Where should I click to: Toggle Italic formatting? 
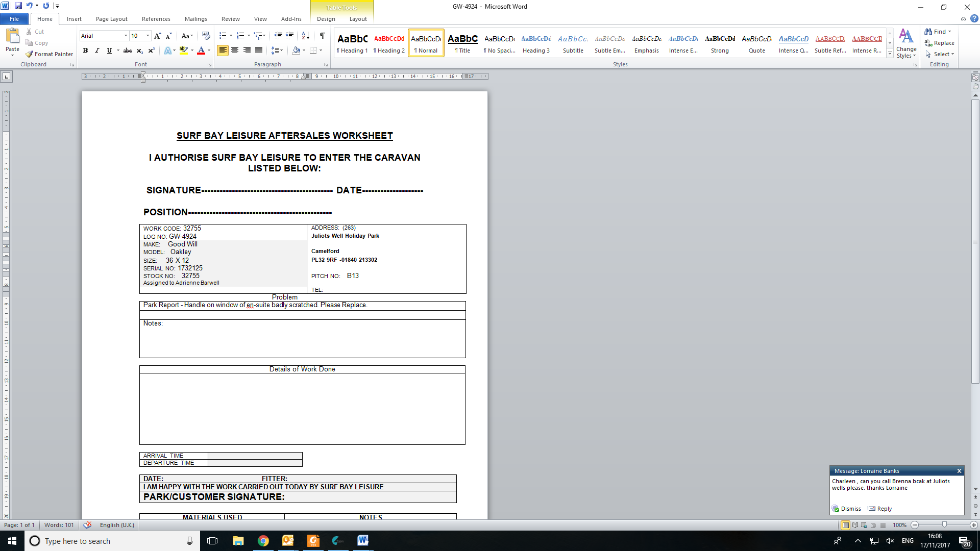tap(97, 51)
